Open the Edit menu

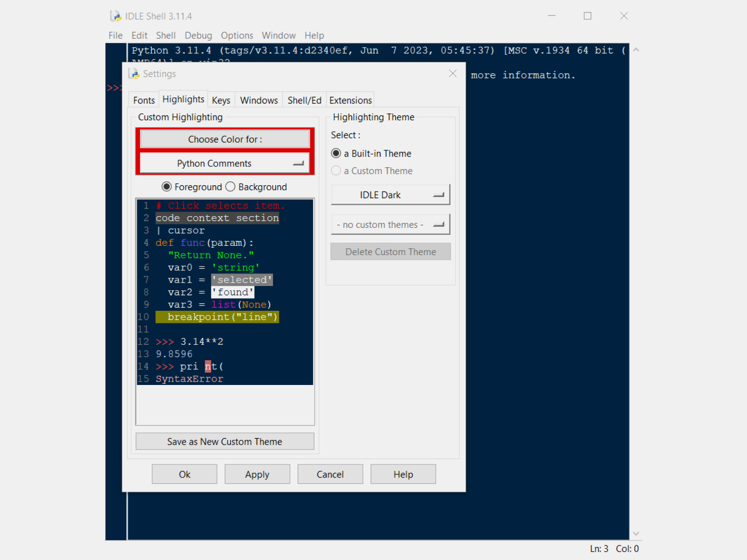point(139,35)
